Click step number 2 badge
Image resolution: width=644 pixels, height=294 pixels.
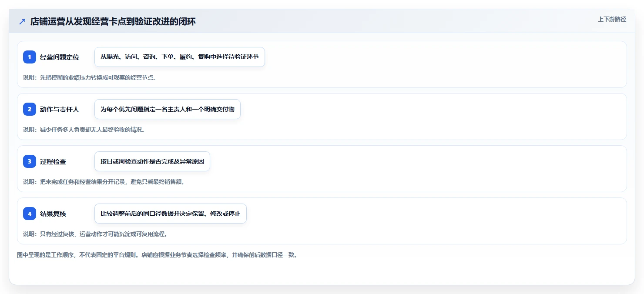30,109
